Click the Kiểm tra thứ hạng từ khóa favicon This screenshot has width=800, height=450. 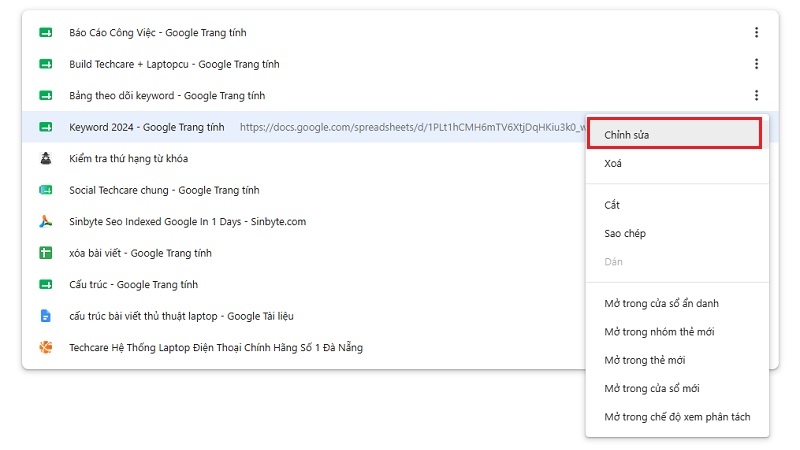click(46, 159)
